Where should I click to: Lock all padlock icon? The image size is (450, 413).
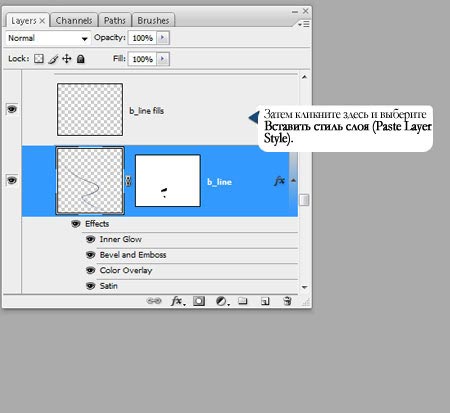(x=81, y=59)
